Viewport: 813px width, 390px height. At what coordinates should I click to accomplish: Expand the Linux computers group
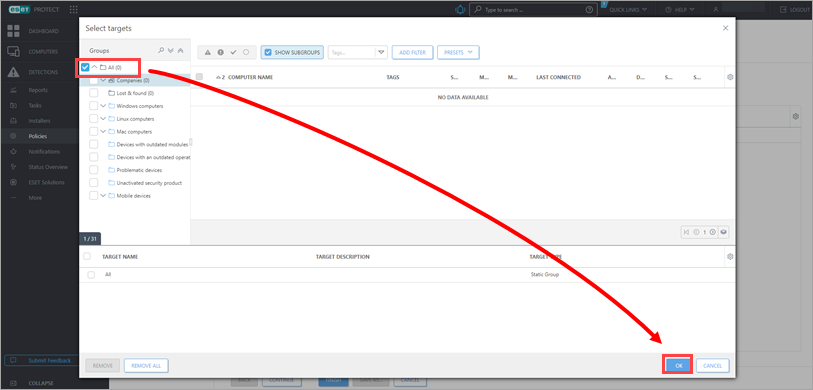point(103,119)
